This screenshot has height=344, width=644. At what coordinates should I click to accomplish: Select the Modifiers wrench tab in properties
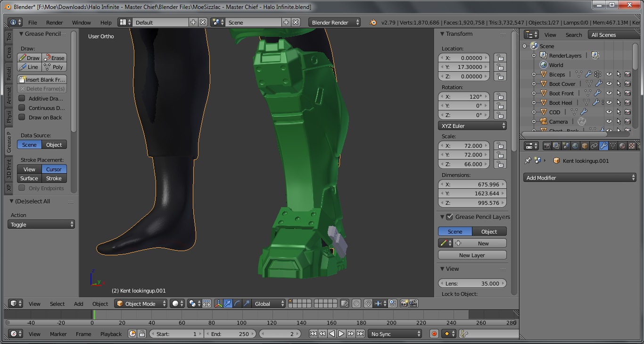click(603, 146)
